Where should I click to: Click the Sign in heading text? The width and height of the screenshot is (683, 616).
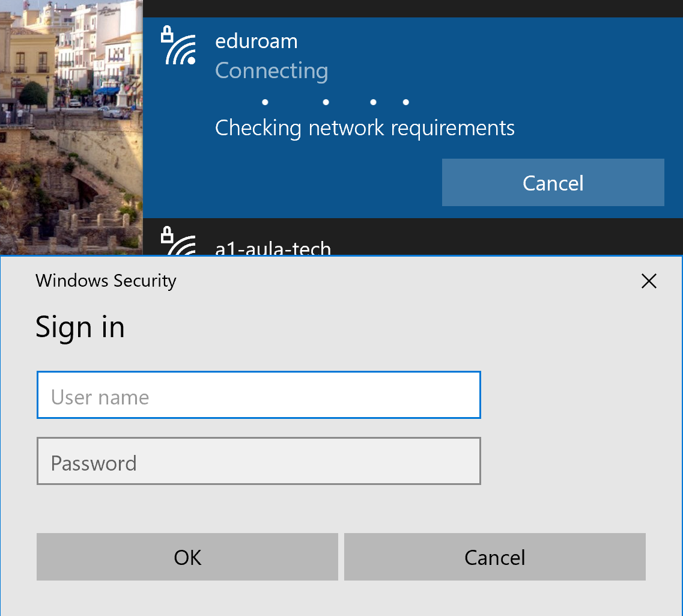click(80, 327)
